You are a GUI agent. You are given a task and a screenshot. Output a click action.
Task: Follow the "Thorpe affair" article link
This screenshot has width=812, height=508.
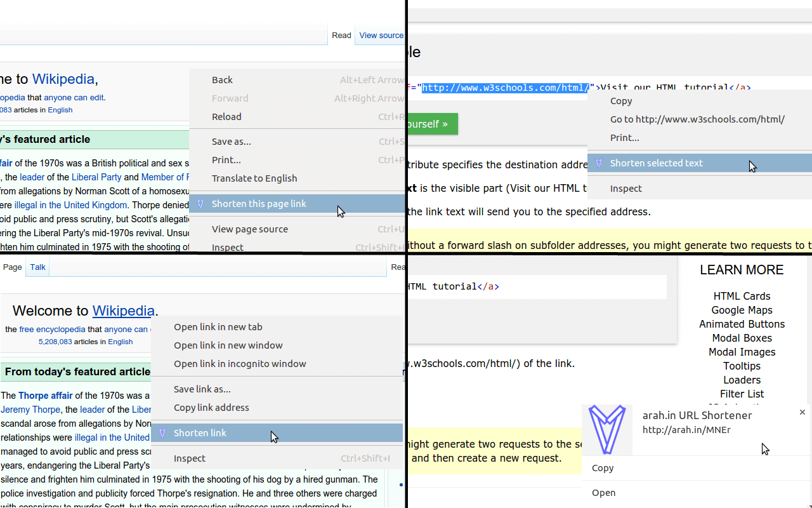tap(45, 395)
